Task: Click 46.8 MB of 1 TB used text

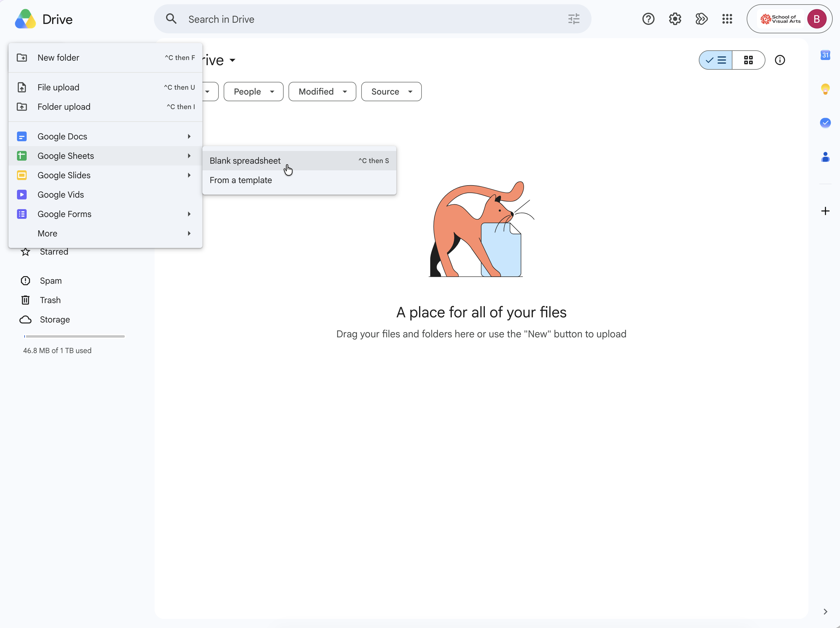Action: pyautogui.click(x=57, y=351)
